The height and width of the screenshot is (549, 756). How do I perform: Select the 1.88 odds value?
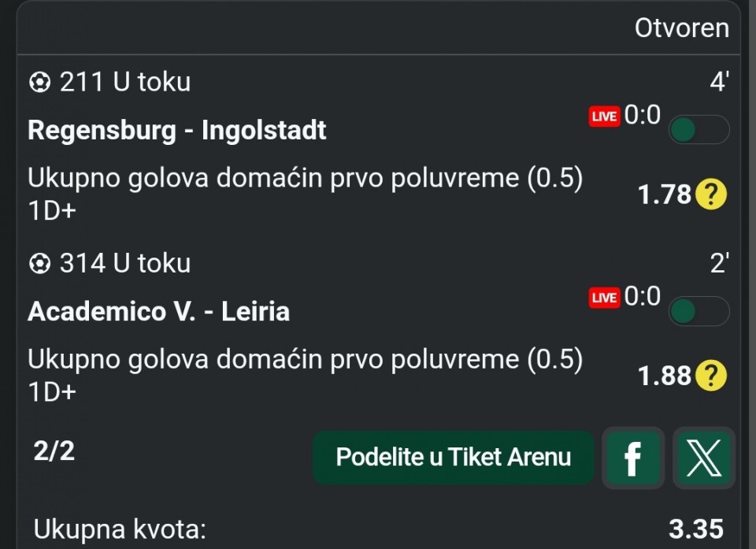click(664, 377)
